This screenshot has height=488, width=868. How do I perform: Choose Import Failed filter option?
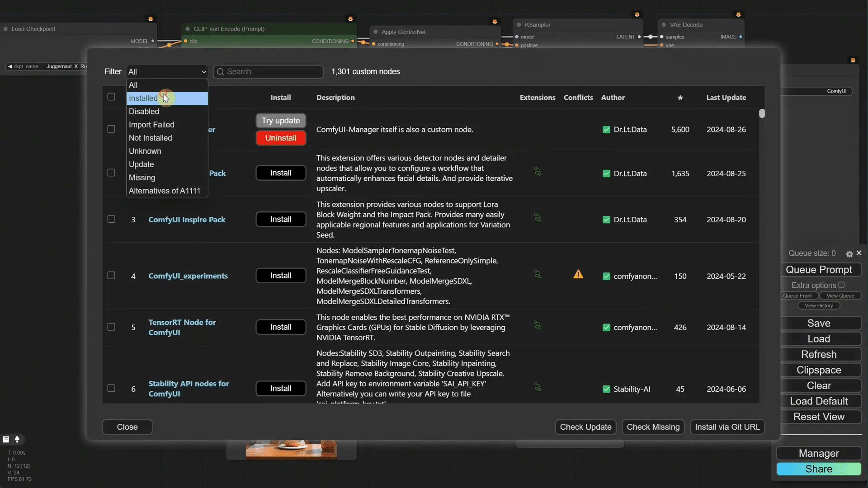coord(151,125)
